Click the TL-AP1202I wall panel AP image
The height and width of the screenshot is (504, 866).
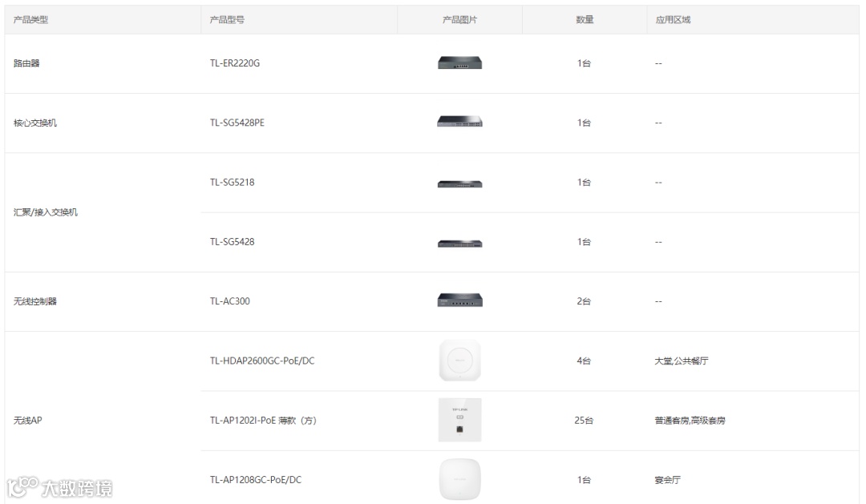click(x=459, y=420)
